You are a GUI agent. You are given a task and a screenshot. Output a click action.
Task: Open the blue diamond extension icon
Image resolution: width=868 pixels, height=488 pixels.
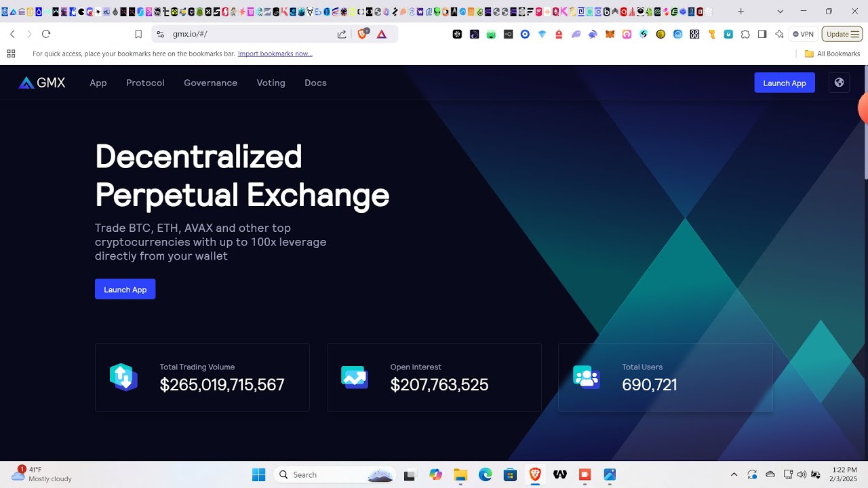(x=542, y=34)
